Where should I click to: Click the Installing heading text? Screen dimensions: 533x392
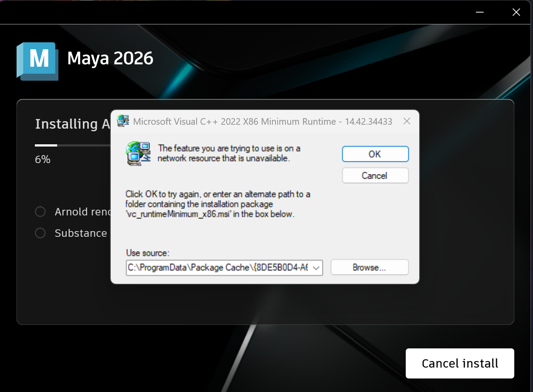tap(72, 124)
